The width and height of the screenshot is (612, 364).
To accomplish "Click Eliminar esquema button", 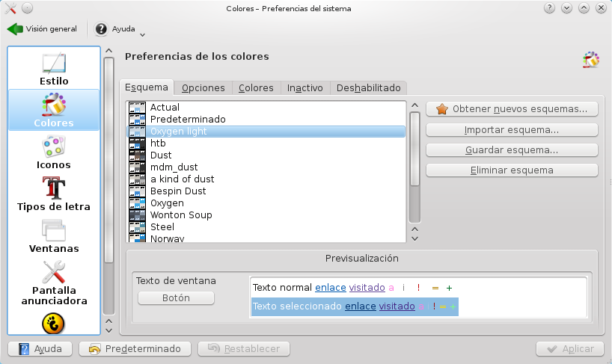I will (512, 170).
